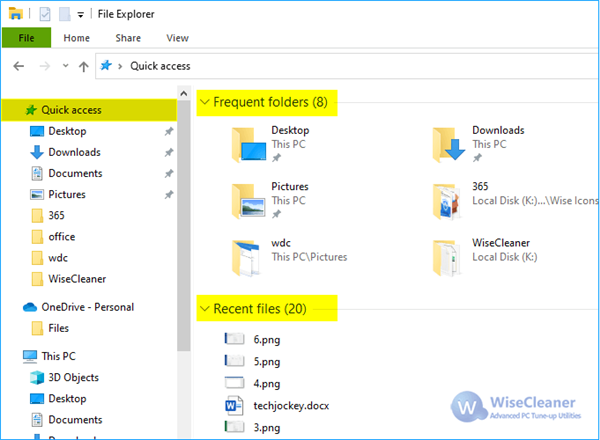Open the File menu tab

pos(25,38)
